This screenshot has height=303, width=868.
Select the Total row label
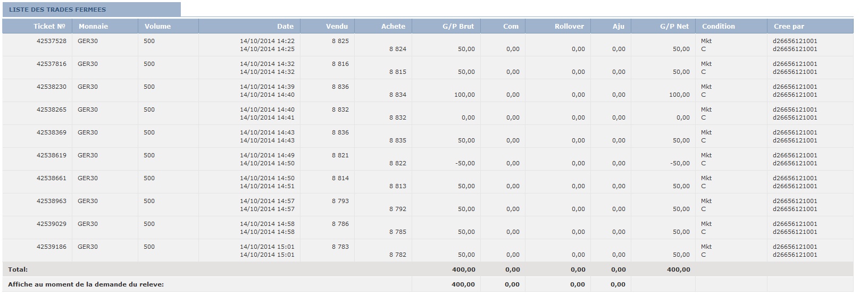[18, 270]
